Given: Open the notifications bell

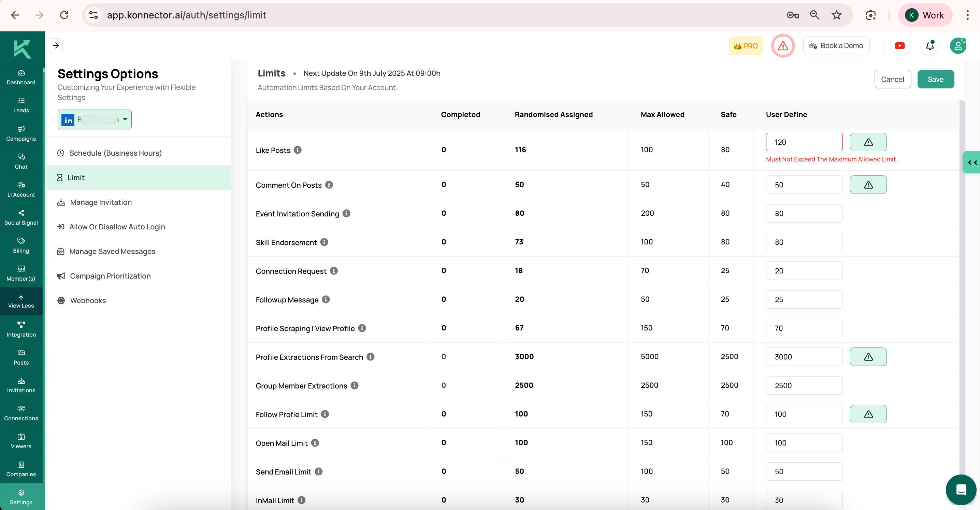Looking at the screenshot, I should [929, 46].
